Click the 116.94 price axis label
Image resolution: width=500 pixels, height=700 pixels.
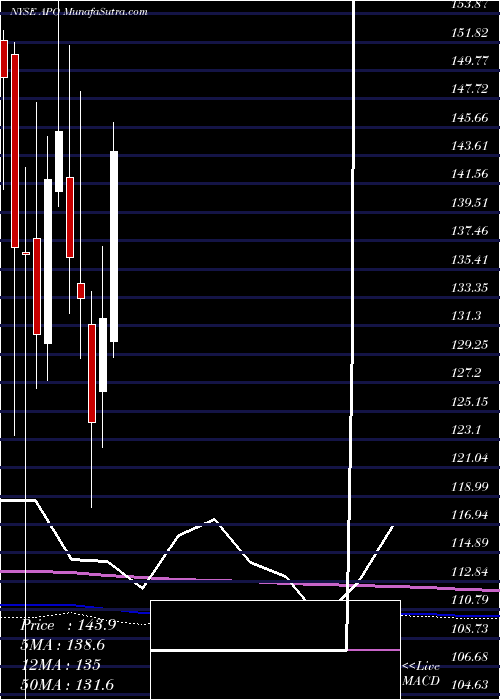(469, 515)
